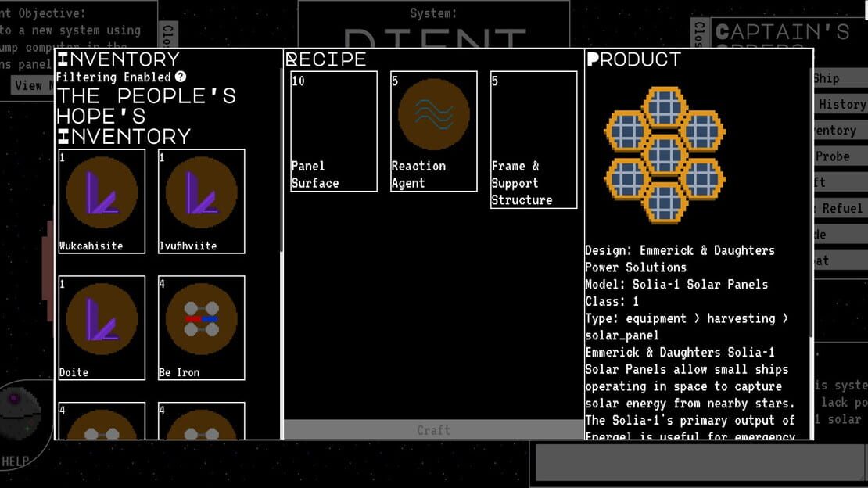Viewport: 868px width, 488px height.
Task: Click the 'Class: 1' text
Action: 612,302
